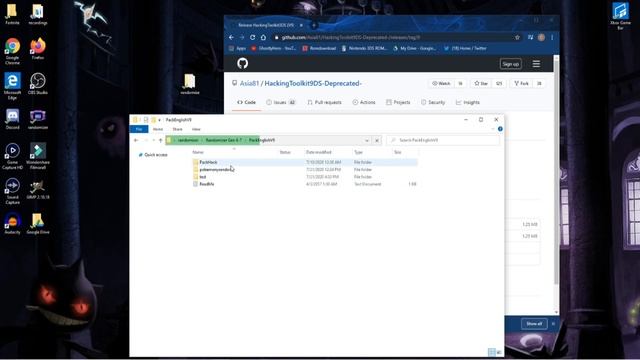Fork the repository button
The width and height of the screenshot is (640, 360).
(522, 83)
